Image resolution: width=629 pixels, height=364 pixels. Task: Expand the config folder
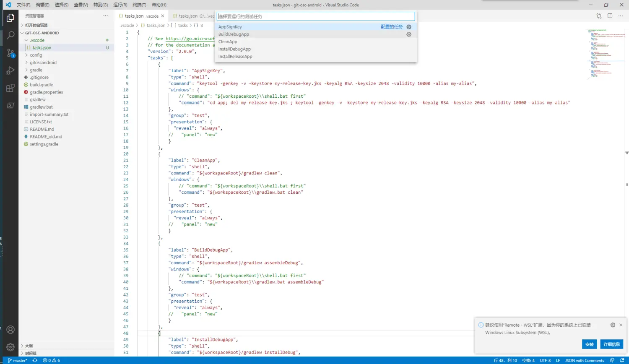pos(36,55)
